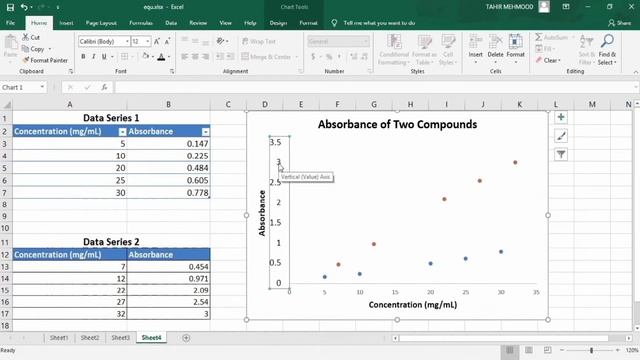The image size is (640, 360).
Task: Select the chart title text
Action: [398, 124]
